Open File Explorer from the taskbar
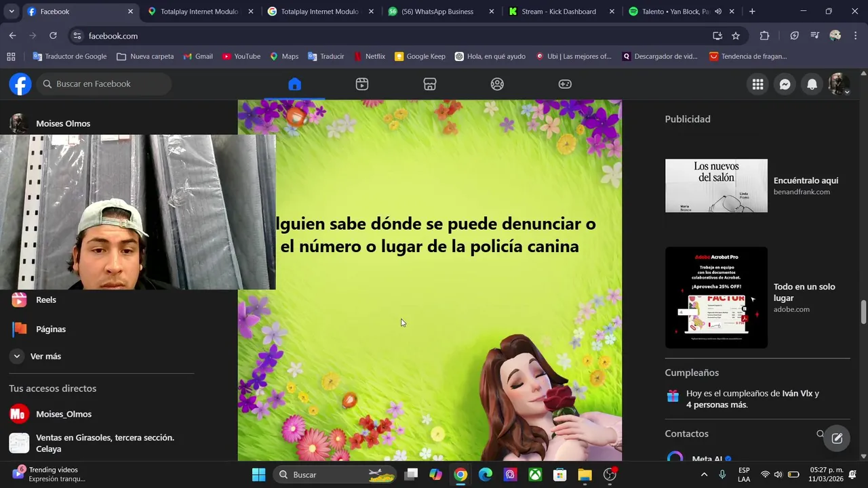This screenshot has height=488, width=868. pos(585,474)
